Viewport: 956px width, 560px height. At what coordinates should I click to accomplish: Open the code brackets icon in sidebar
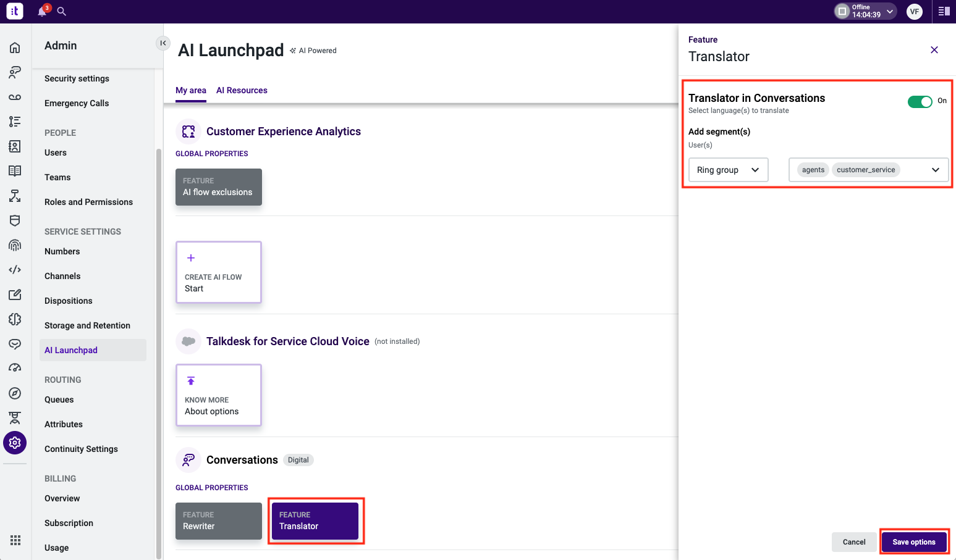(x=15, y=270)
